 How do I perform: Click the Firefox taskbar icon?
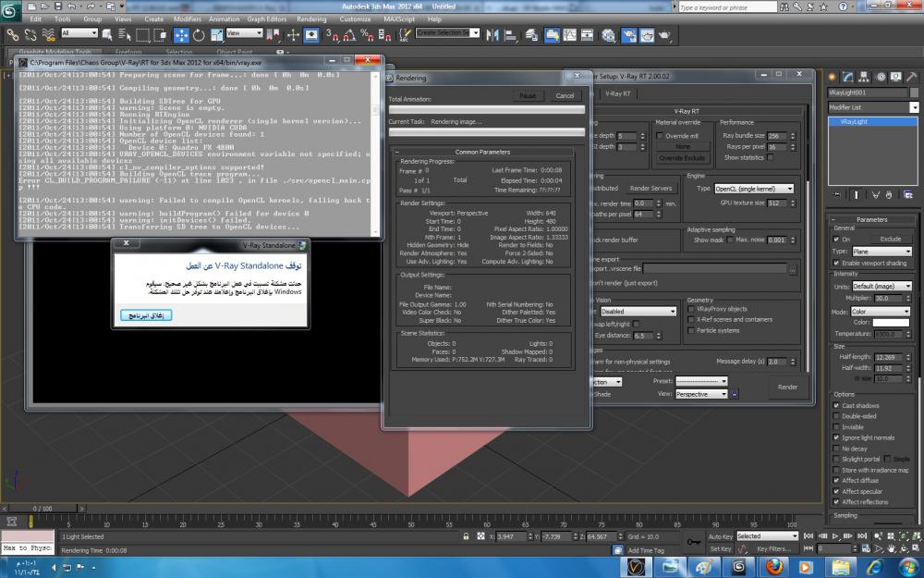(773, 568)
